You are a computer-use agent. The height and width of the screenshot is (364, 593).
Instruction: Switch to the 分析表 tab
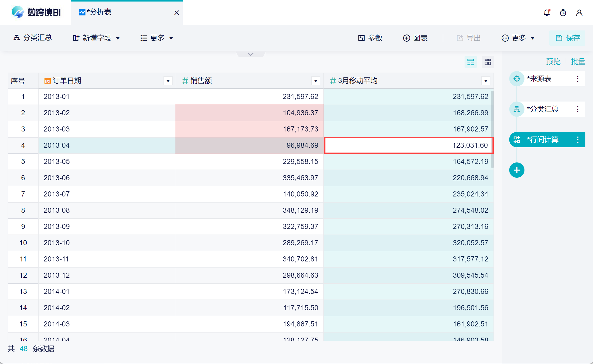point(99,12)
